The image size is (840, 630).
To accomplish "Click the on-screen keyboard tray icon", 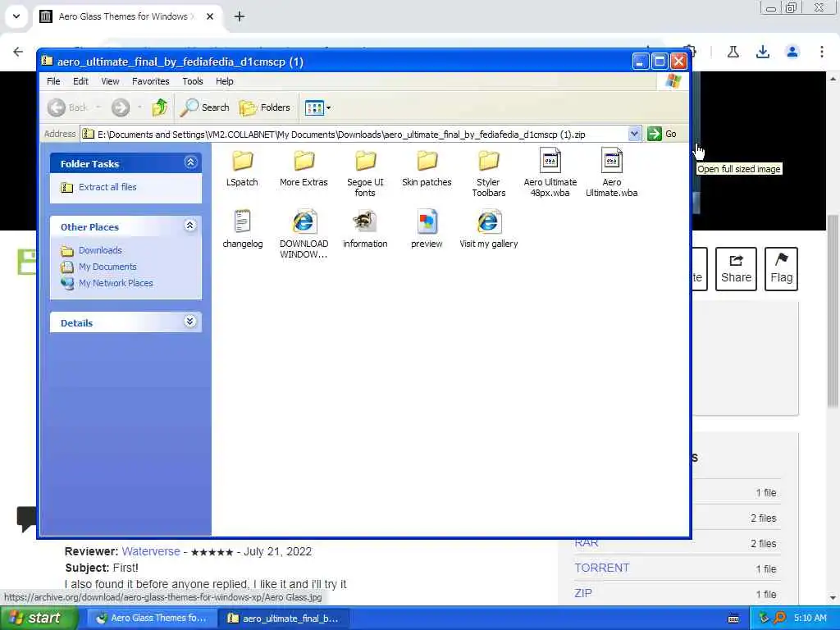I will coord(733,619).
